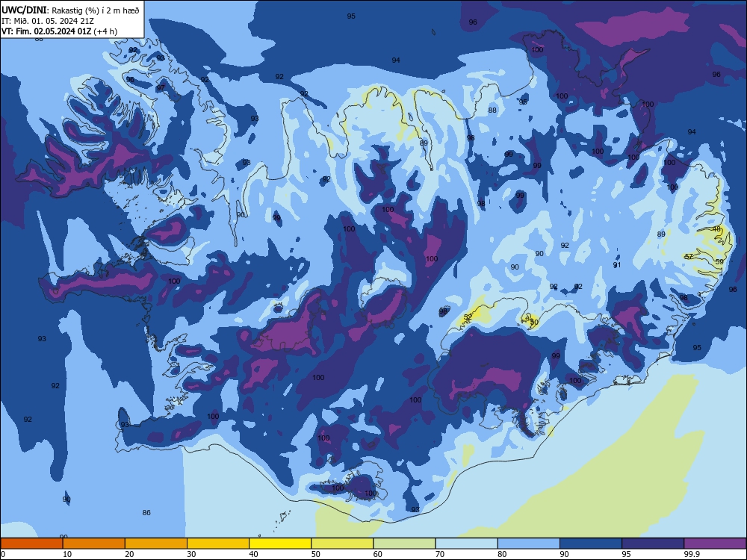Pick the pale green 60–70 legend swatch

[x=404, y=544]
